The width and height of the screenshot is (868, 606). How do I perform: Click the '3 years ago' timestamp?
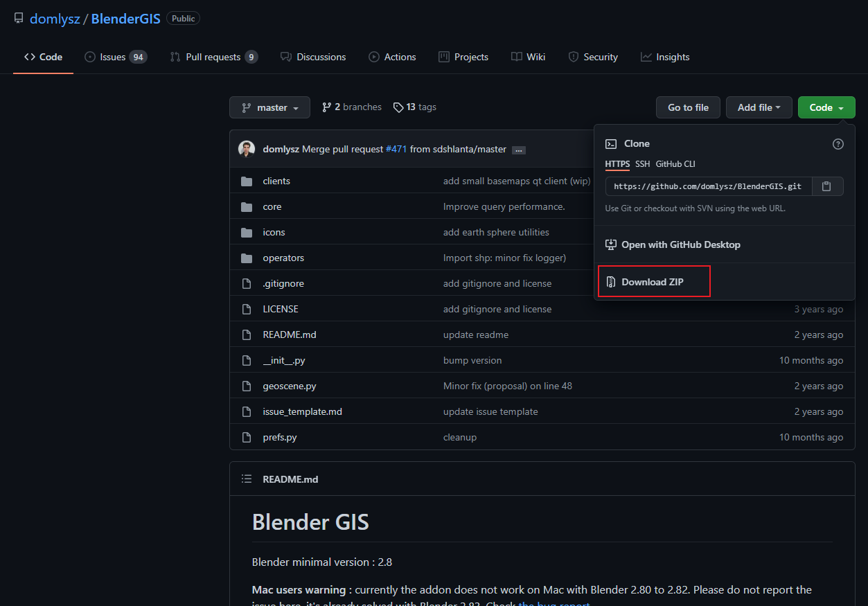[x=819, y=310]
